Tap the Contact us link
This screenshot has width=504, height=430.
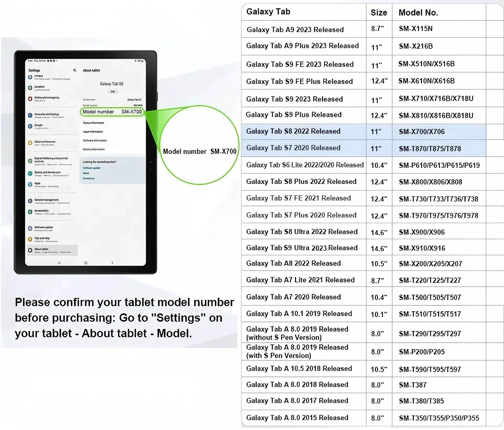[89, 178]
